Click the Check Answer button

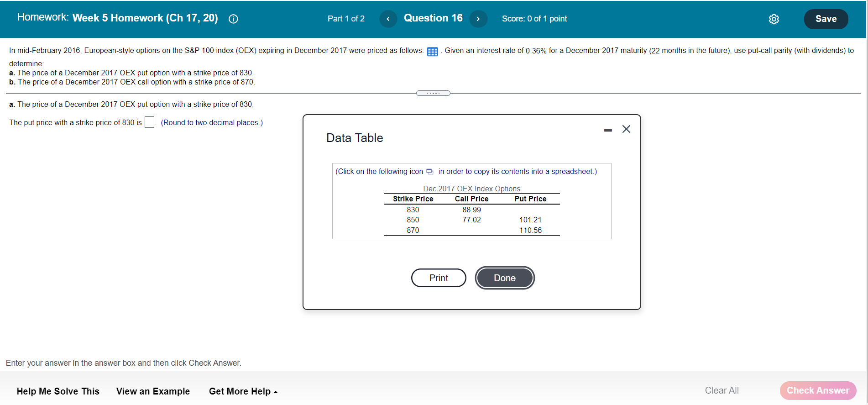(818, 390)
